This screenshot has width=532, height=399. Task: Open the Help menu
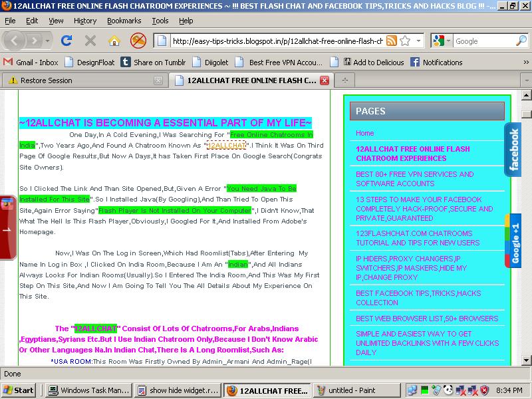pos(186,21)
